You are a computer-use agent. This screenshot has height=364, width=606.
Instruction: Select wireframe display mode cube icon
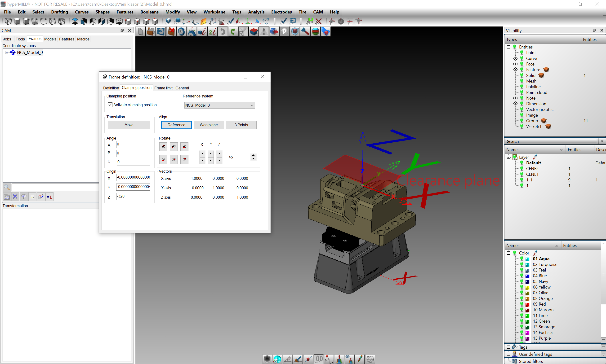click(x=8, y=21)
